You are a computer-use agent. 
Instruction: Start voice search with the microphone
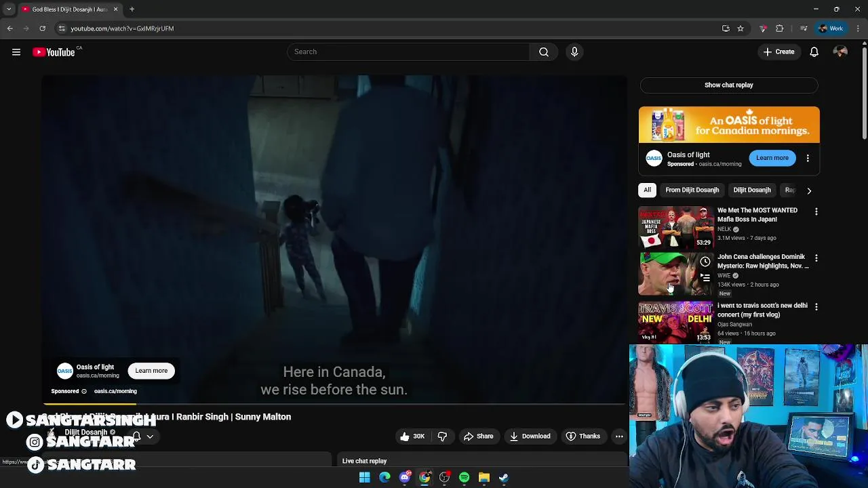[x=574, y=52]
